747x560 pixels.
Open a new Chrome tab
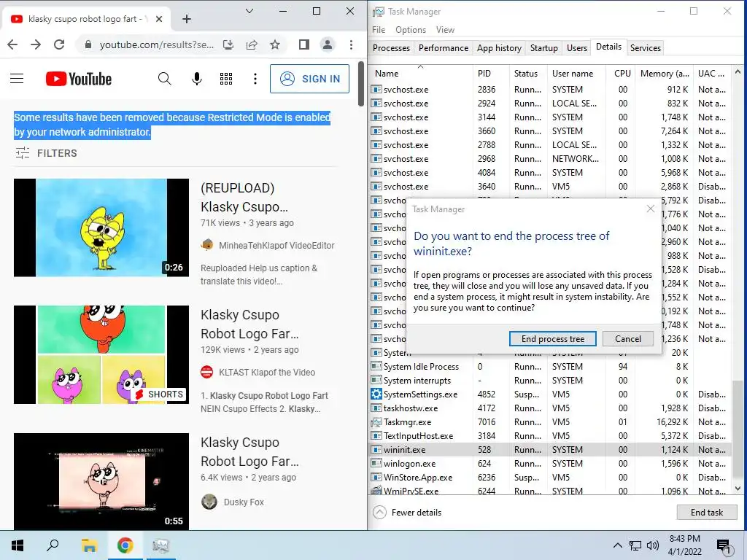pyautogui.click(x=187, y=18)
